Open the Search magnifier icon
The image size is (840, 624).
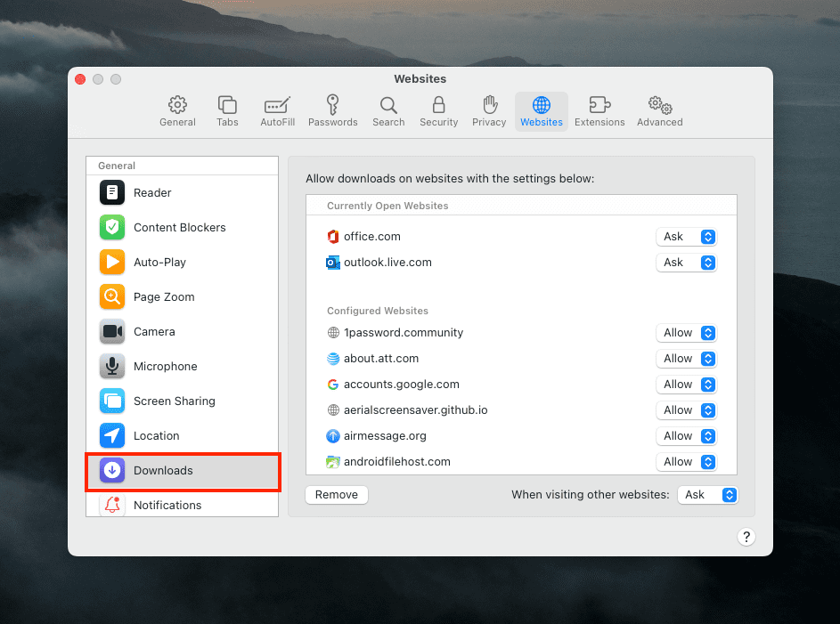pos(388,105)
